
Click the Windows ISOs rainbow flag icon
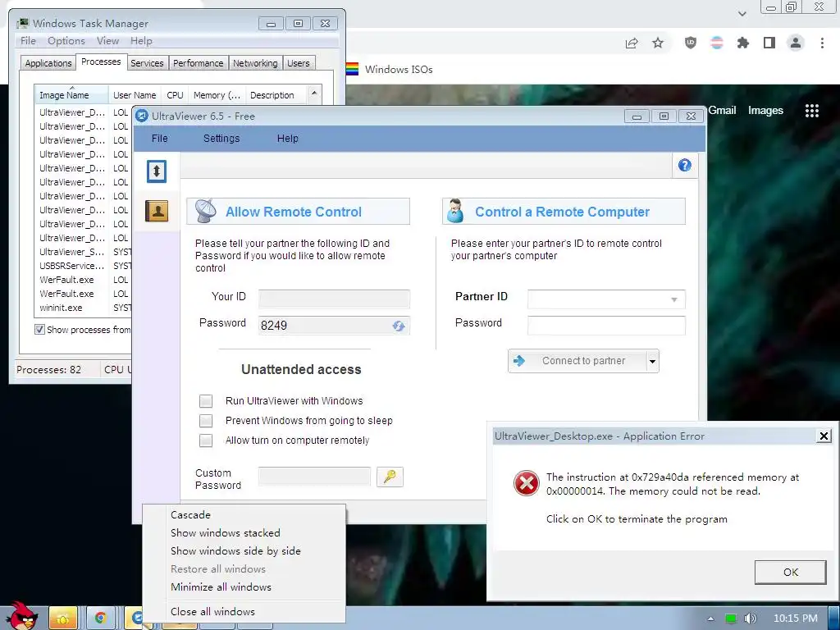tap(352, 69)
